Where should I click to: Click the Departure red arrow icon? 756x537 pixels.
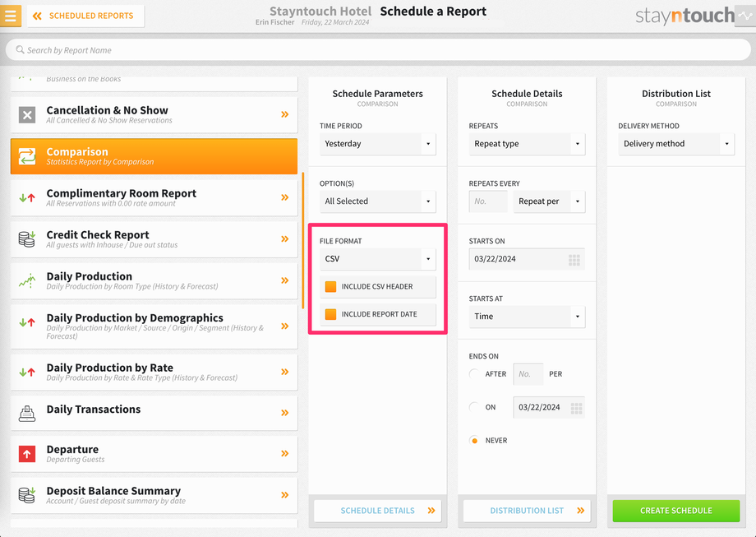click(x=27, y=454)
